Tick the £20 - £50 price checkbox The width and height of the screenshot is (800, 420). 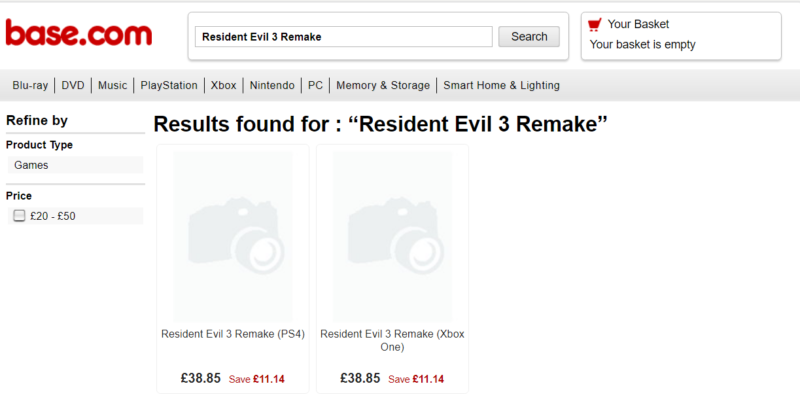coord(19,216)
